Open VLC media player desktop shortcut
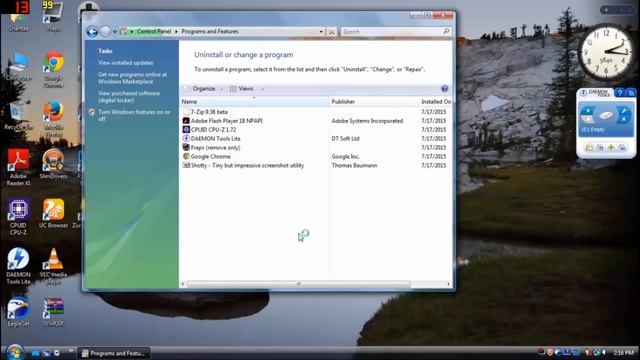 tap(53, 266)
